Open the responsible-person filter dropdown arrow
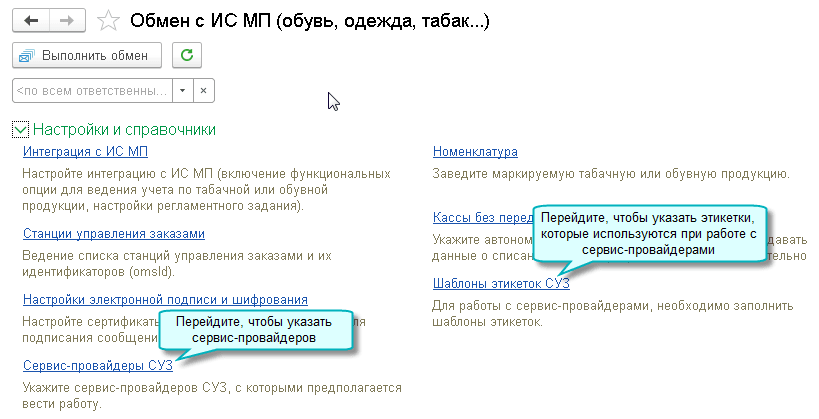Viewport: 819px width, 419px height. 182,90
